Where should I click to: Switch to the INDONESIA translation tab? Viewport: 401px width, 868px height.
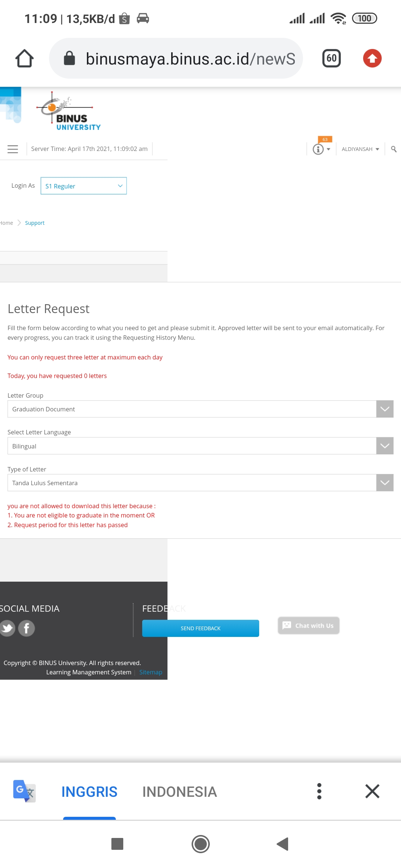pos(180,792)
